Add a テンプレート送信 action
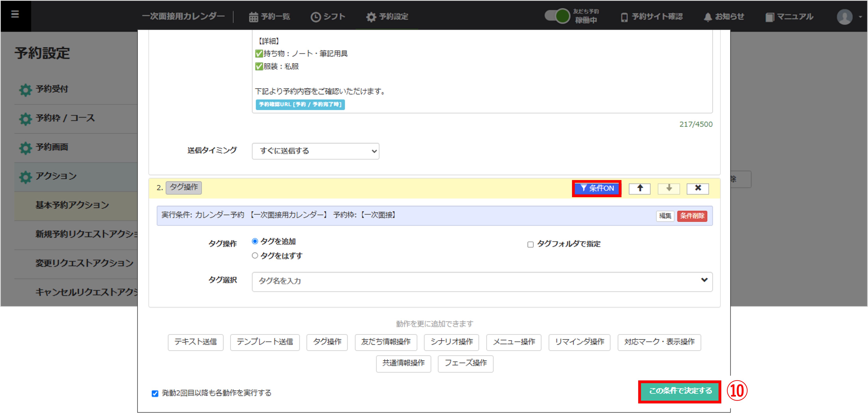868x418 pixels. click(x=265, y=342)
